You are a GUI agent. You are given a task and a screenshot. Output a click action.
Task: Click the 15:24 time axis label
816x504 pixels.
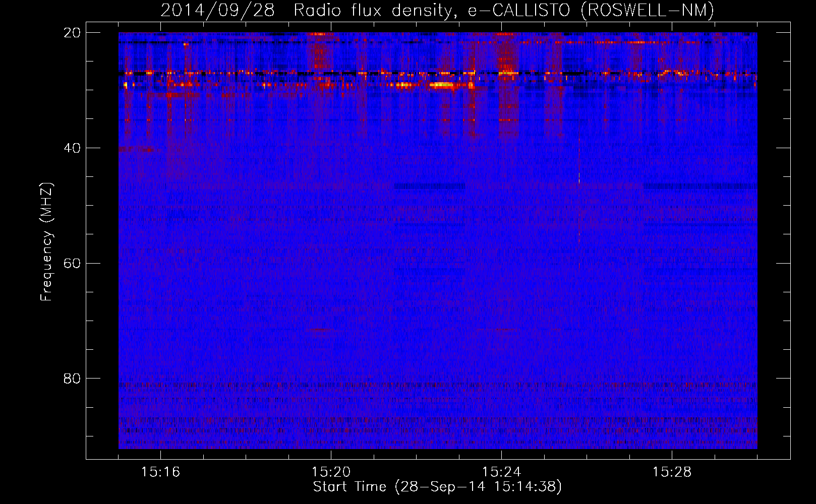[501, 472]
